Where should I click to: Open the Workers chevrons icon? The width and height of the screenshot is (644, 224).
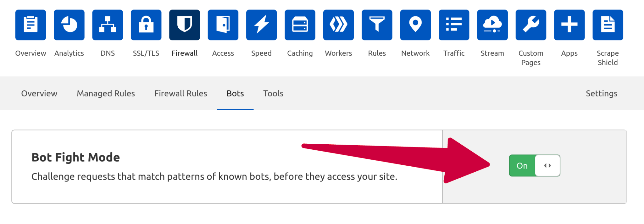[338, 25]
